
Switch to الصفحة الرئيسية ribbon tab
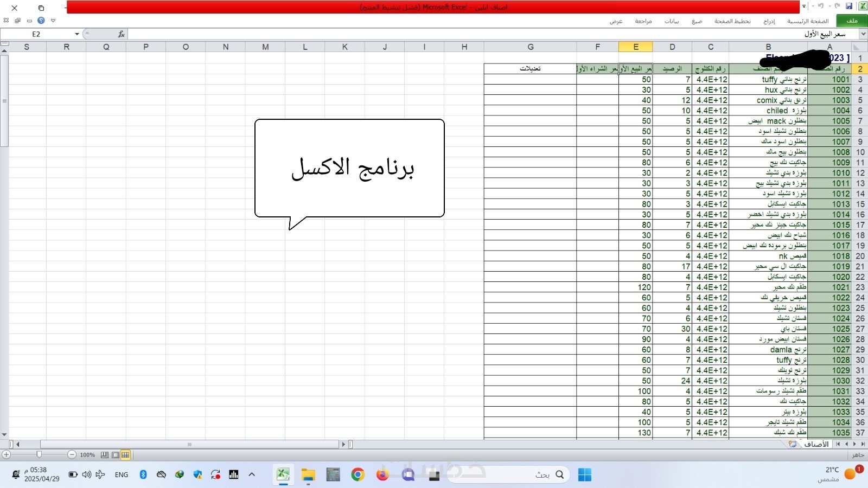point(808,21)
